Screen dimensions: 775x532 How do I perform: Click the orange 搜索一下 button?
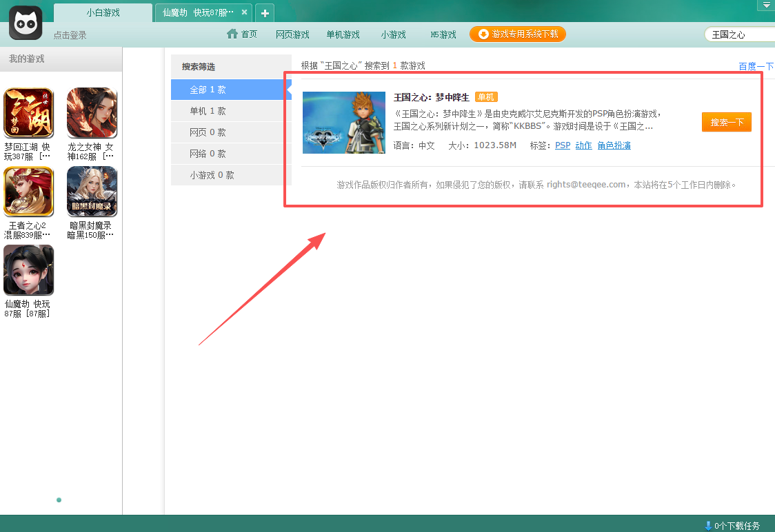click(726, 122)
